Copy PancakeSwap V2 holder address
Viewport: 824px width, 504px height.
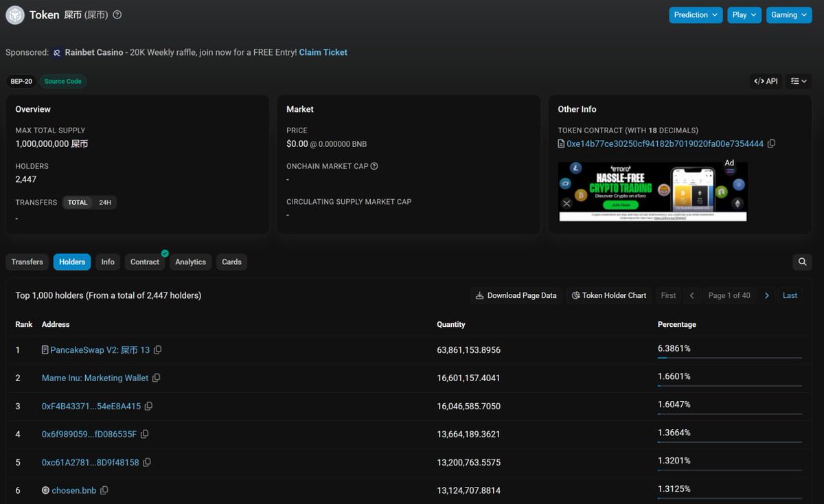158,350
